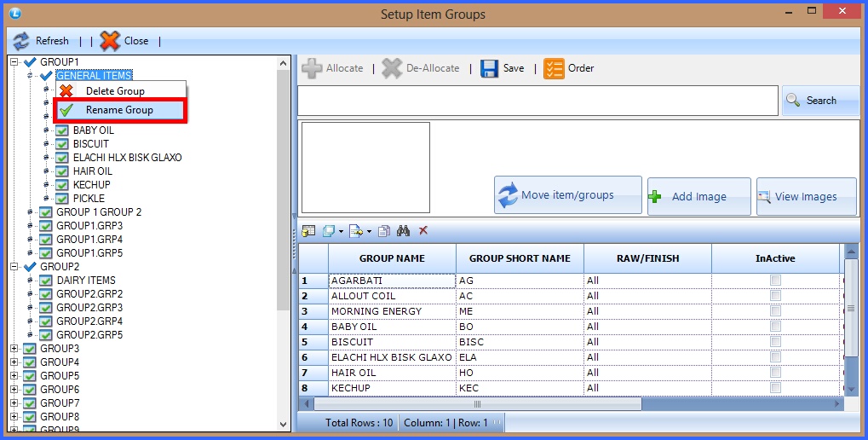868x440 pixels.
Task: Click the copy pages icon above grid
Action: pyautogui.click(x=384, y=231)
